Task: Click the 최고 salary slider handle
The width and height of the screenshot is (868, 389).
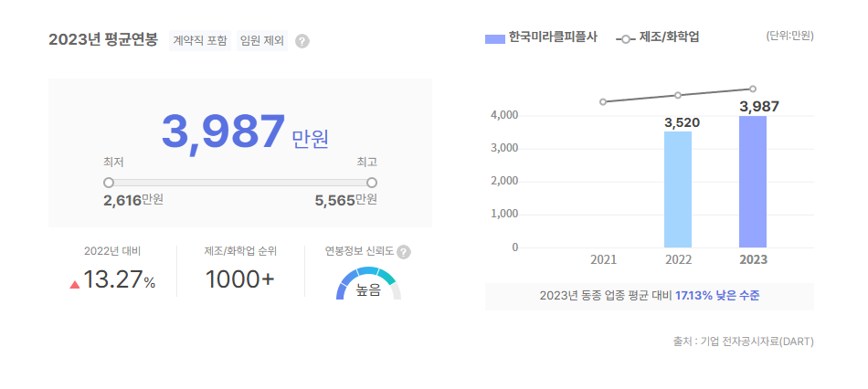Action: point(372,183)
